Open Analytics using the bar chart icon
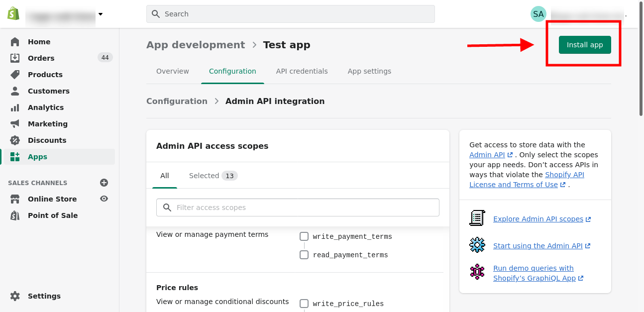Viewport: 644px width, 312px height. point(15,107)
